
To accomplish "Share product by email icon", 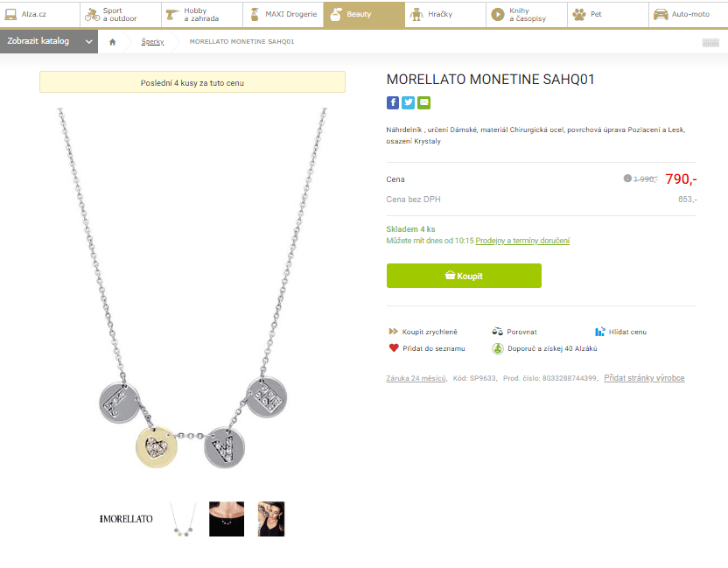I will 424,102.
